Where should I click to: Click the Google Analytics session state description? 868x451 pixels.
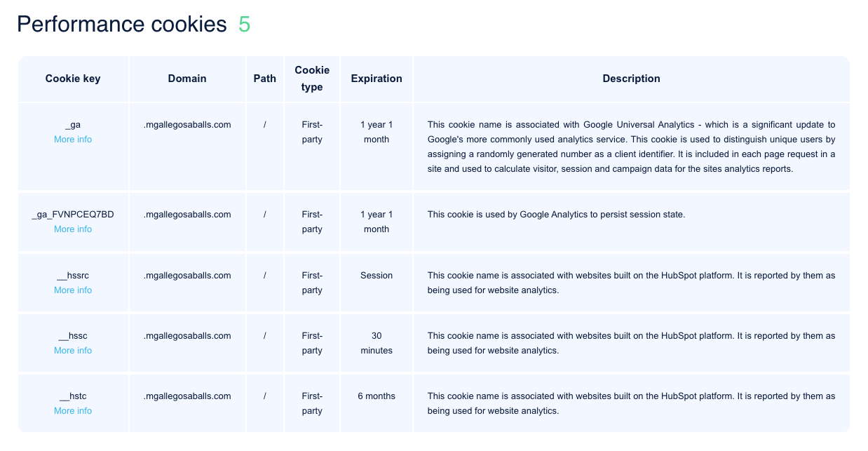pyautogui.click(x=556, y=215)
